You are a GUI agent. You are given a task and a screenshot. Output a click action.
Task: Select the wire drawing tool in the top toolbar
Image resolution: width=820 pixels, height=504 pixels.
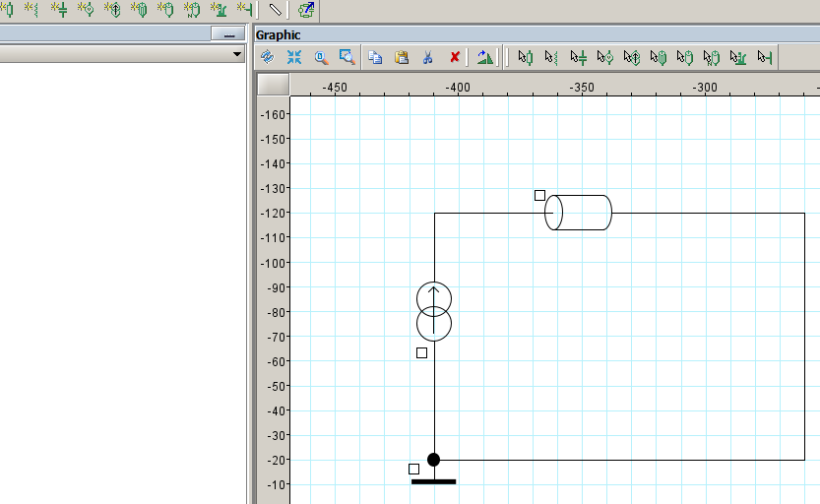tap(275, 10)
